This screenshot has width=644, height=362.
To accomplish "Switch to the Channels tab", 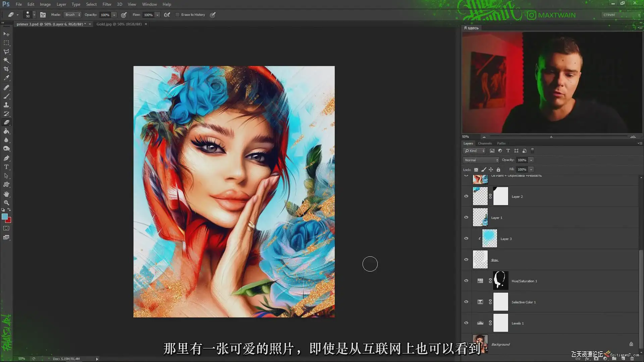I will [x=484, y=143].
